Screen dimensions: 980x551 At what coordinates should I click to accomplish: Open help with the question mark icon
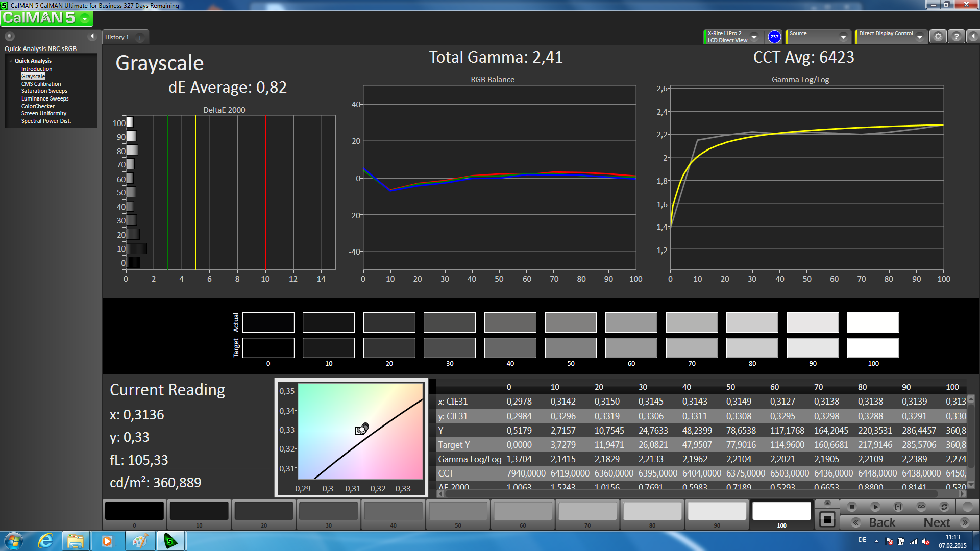(956, 37)
